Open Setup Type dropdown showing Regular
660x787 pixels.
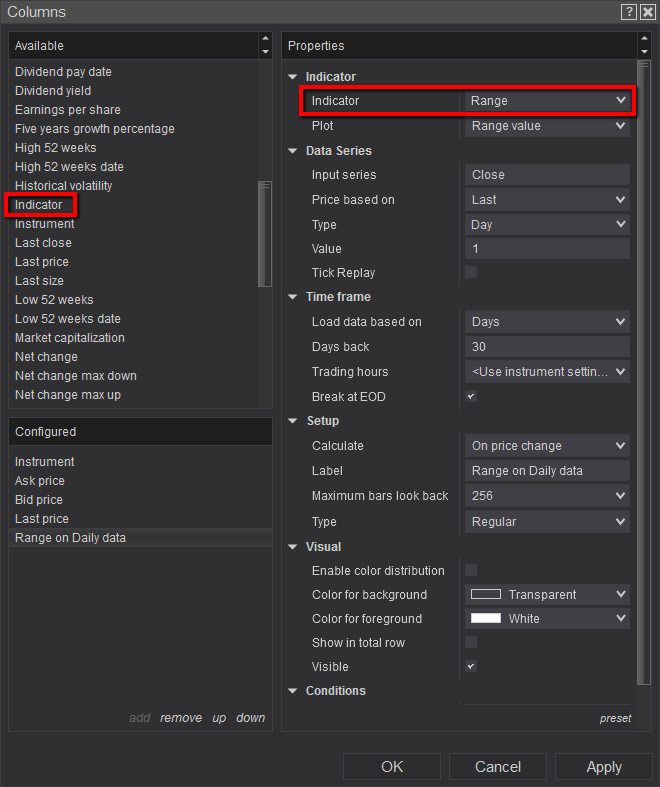coord(547,522)
